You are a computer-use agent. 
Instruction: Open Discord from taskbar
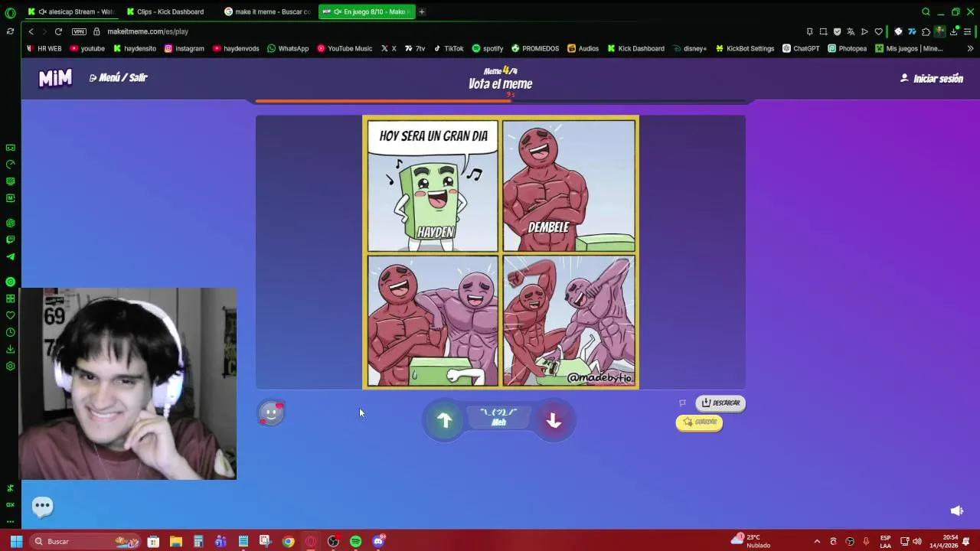pos(378,541)
